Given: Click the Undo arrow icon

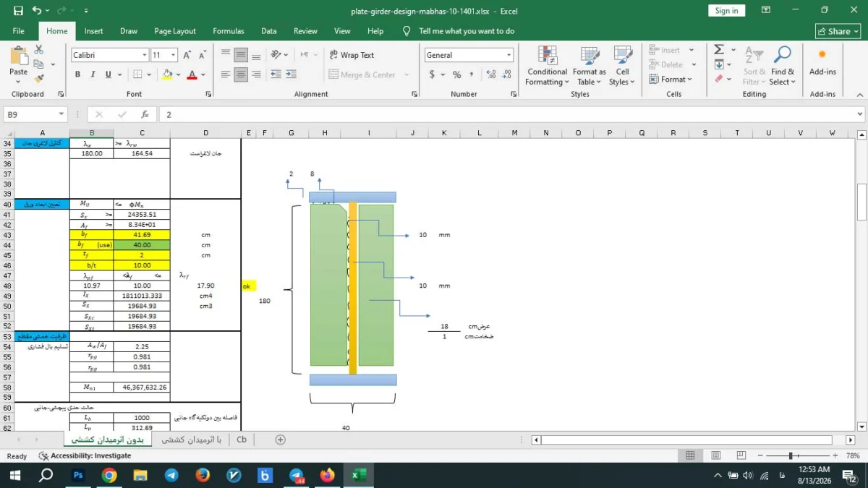Looking at the screenshot, I should [x=37, y=11].
